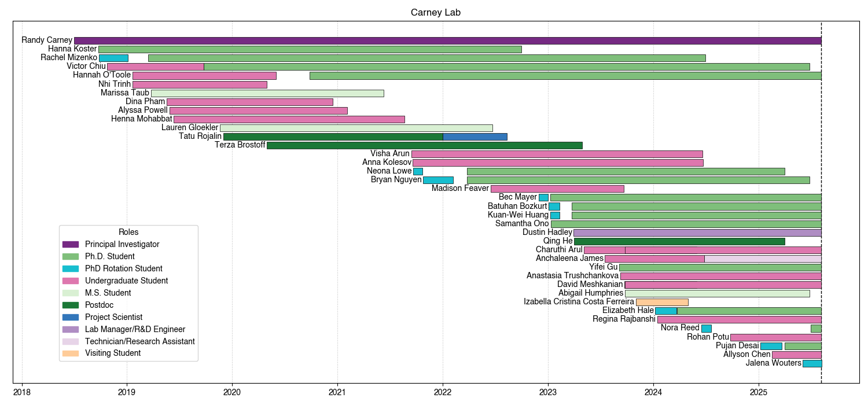The height and width of the screenshot is (405, 868).
Task: Click the 'Carney Lab' chart title
Action: (436, 12)
